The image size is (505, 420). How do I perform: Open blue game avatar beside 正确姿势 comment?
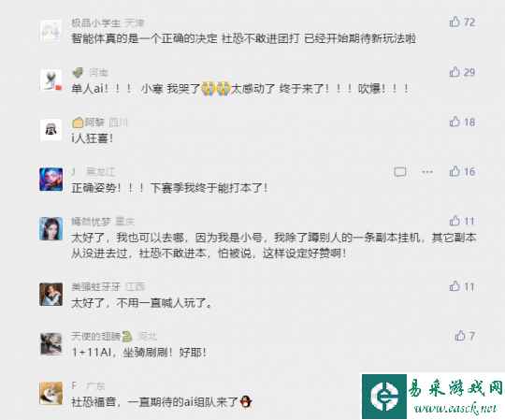50,180
